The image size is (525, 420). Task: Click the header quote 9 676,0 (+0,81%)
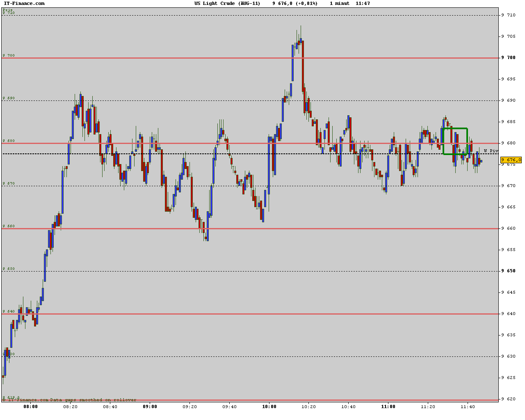point(294,3)
